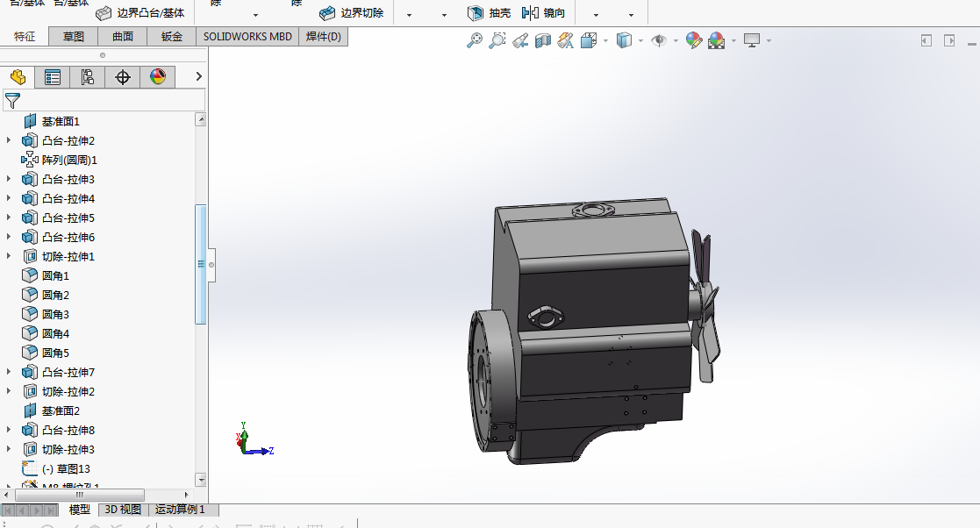Click the Shell (抽壳) tool
980x528 pixels.
point(489,12)
